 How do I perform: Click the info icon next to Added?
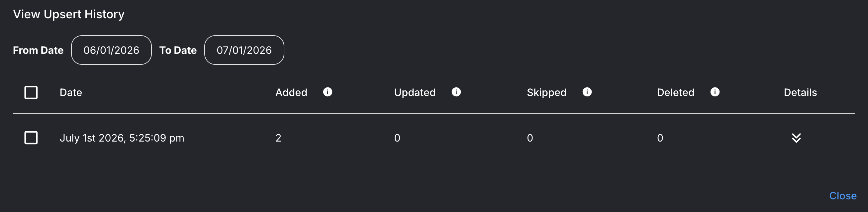[x=328, y=92]
